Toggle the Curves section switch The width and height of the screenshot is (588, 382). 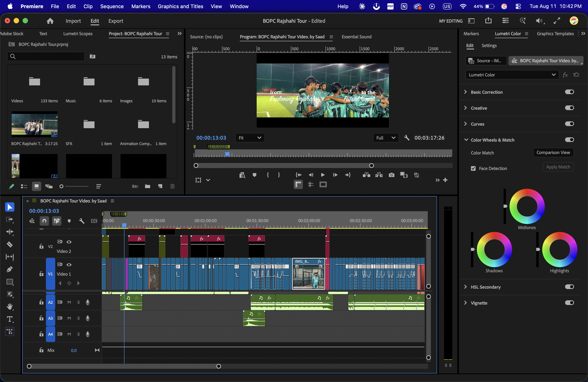pos(569,124)
